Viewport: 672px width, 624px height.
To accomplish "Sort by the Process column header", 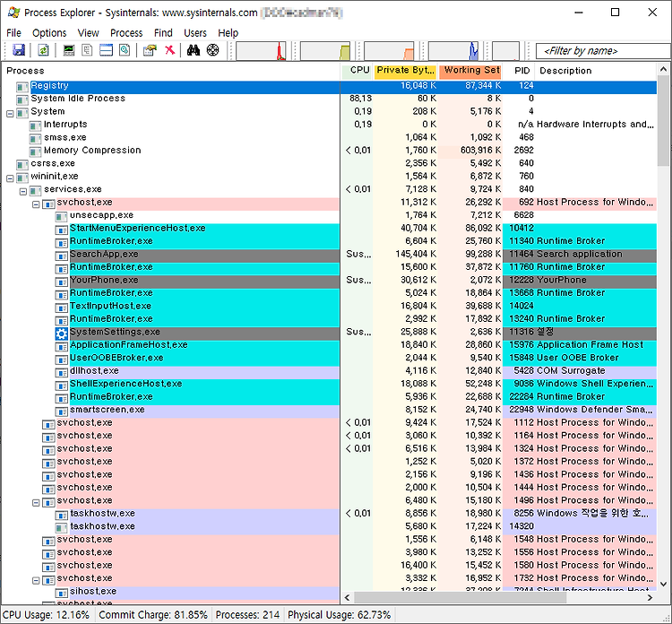I will coord(171,71).
